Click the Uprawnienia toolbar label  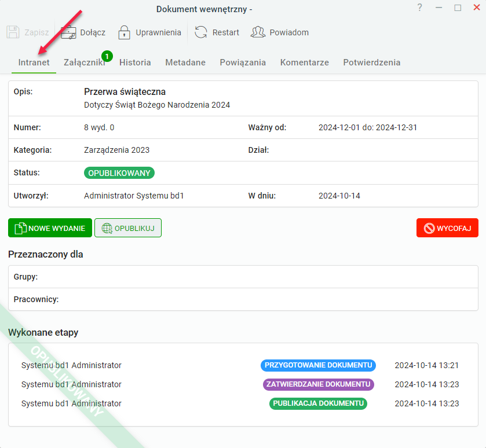158,32
